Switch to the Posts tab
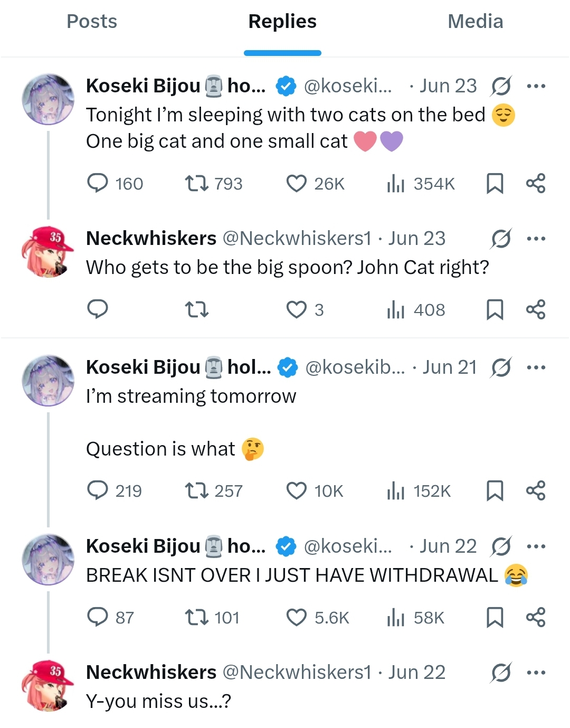 pos(92,22)
